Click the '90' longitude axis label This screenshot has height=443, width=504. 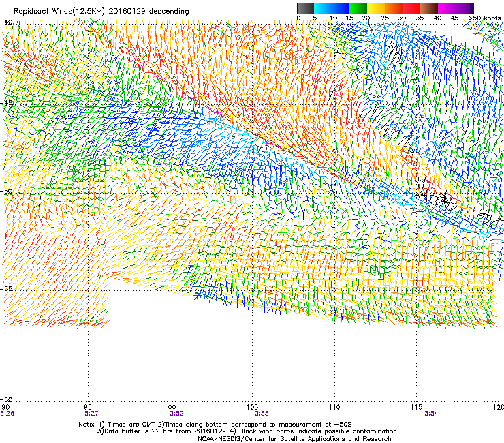click(x=5, y=407)
